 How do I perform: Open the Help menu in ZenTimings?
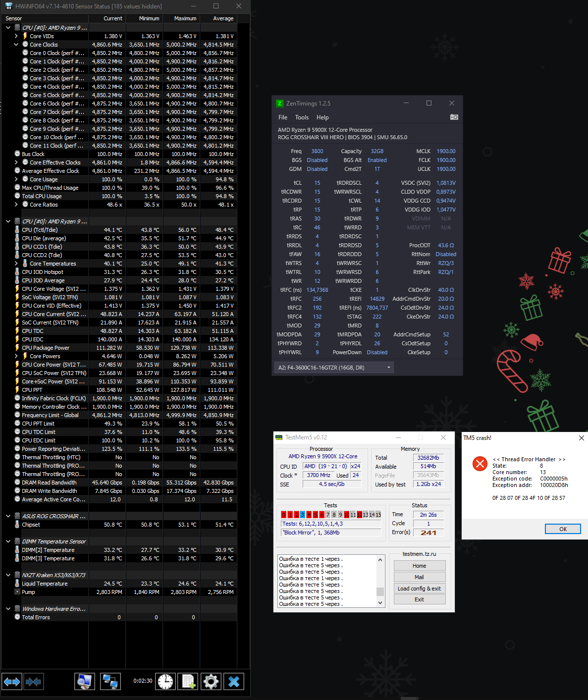(322, 117)
